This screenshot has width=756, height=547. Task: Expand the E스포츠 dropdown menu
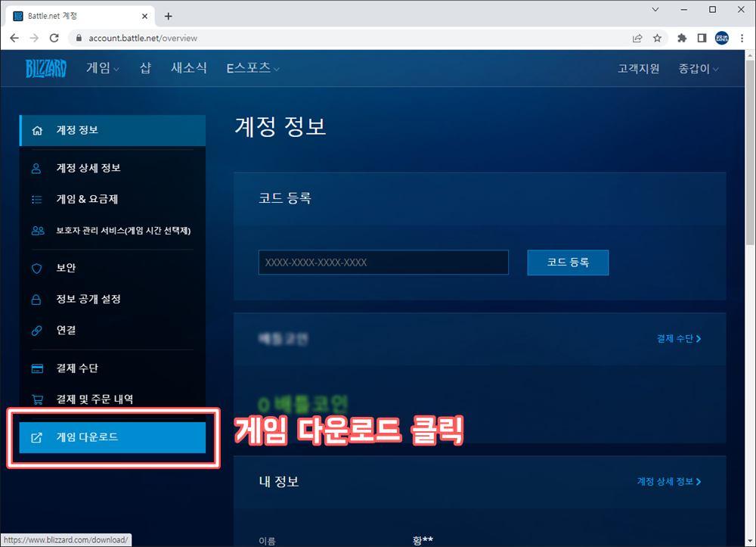[x=253, y=68]
